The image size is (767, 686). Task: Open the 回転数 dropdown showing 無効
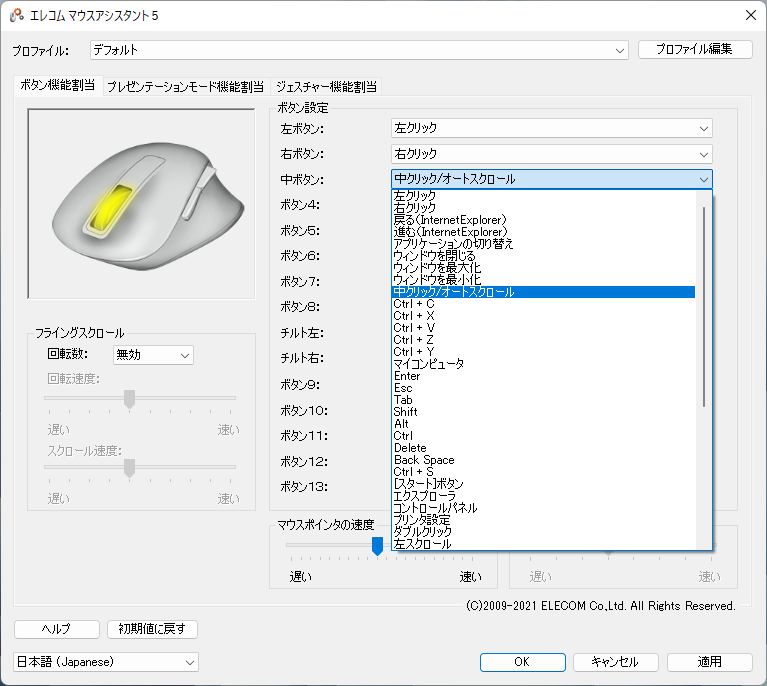click(x=153, y=355)
